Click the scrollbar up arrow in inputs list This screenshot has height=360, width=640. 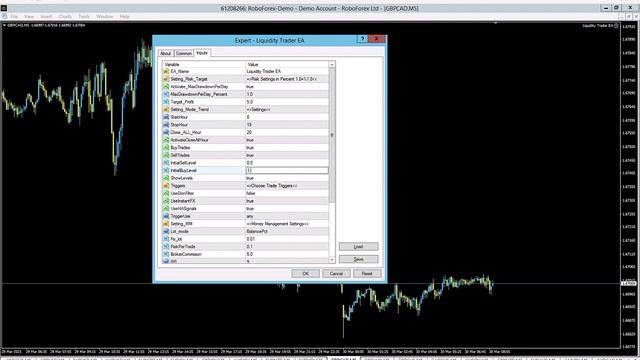tap(332, 64)
